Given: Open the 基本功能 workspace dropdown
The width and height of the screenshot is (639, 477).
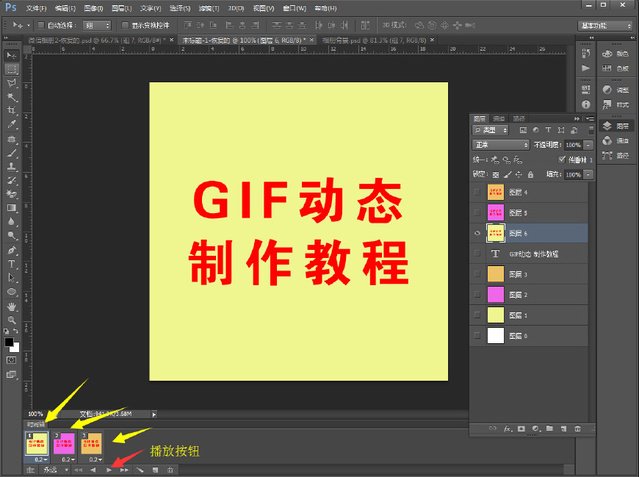Looking at the screenshot, I should click(x=605, y=26).
